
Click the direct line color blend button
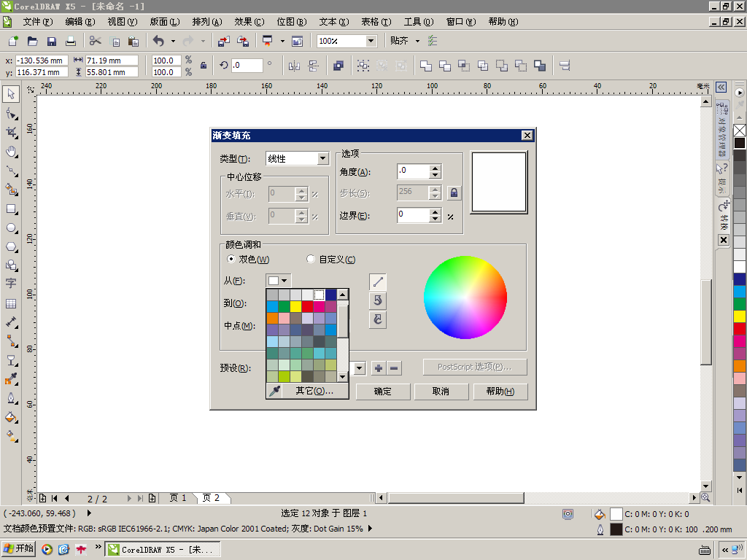coord(378,282)
